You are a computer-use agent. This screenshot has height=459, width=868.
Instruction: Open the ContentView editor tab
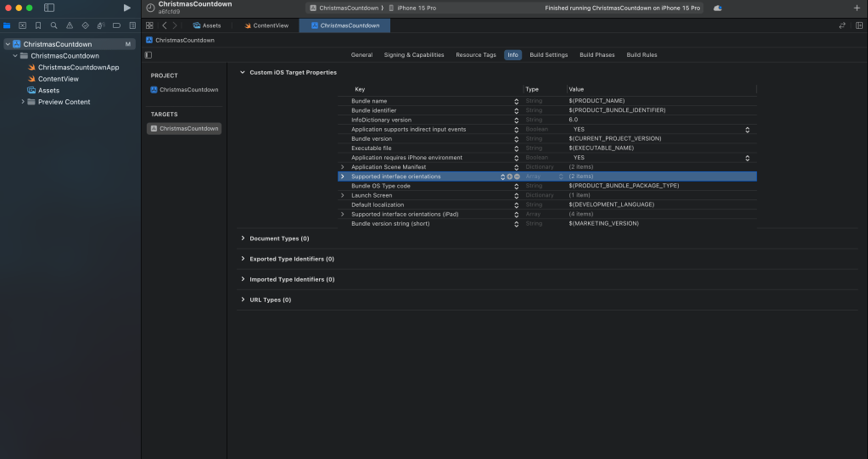click(x=266, y=25)
